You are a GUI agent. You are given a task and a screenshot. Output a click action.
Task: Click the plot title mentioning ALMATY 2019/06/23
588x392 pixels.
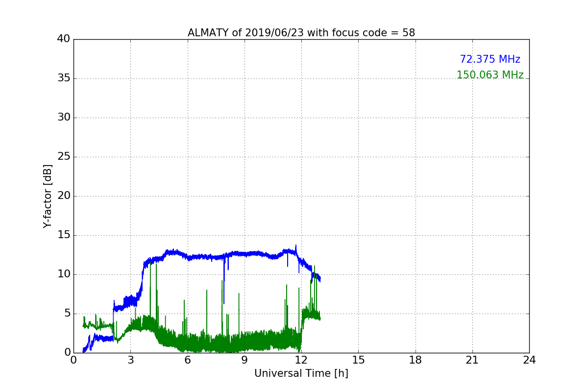tap(301, 33)
